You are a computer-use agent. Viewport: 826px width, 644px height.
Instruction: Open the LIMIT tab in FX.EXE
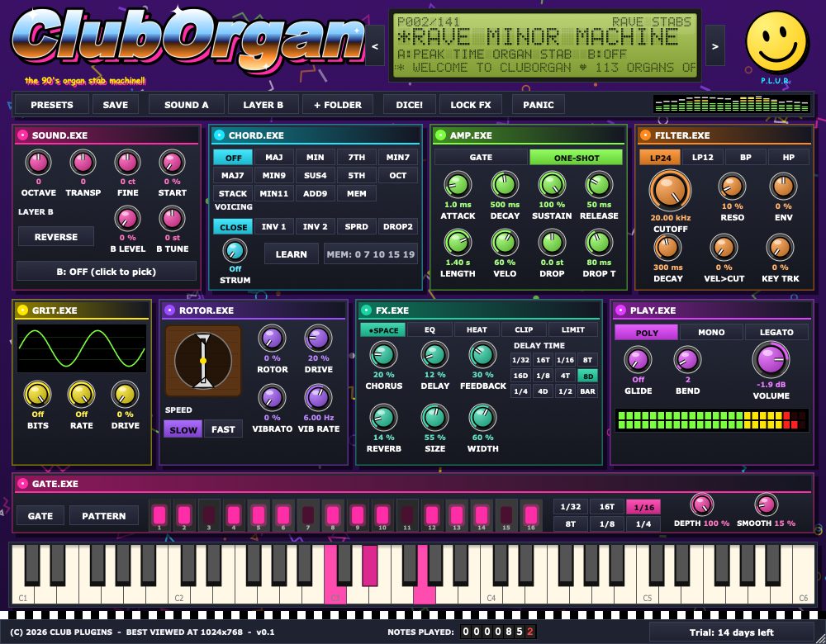(573, 329)
